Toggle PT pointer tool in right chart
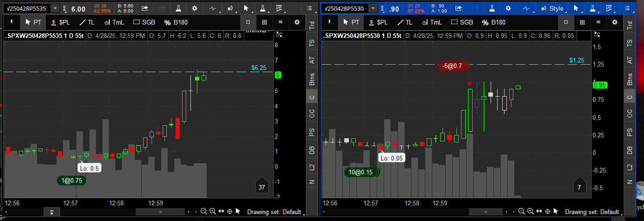 (x=351, y=22)
